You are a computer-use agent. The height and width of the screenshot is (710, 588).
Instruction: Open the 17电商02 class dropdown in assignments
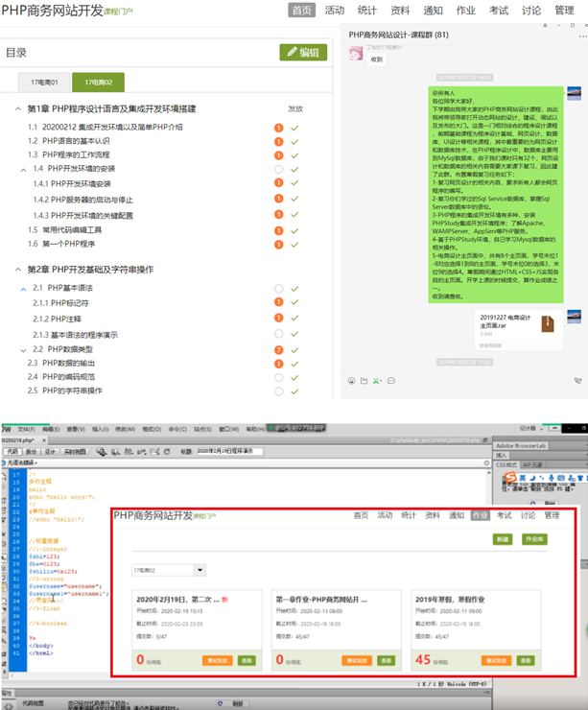pyautogui.click(x=170, y=569)
